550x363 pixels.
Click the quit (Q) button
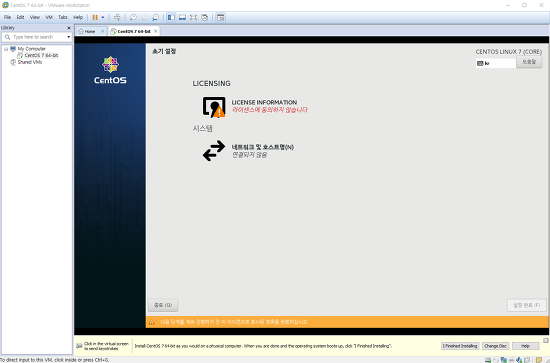click(163, 305)
